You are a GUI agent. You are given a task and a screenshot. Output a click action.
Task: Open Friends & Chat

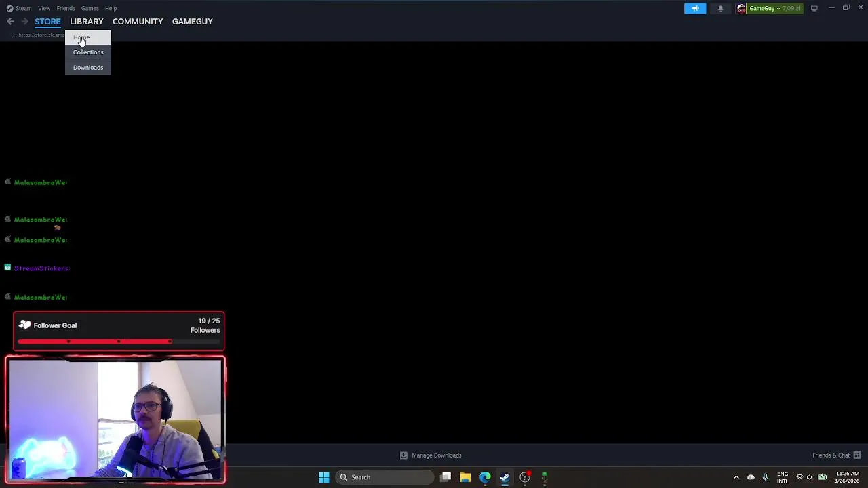tap(831, 455)
